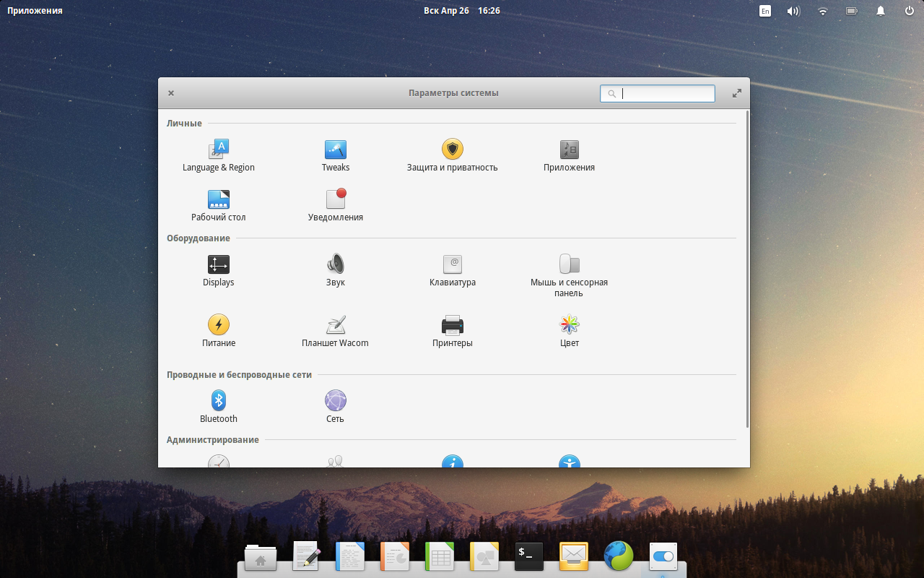
Task: Open Звук sound settings
Action: coord(336,265)
